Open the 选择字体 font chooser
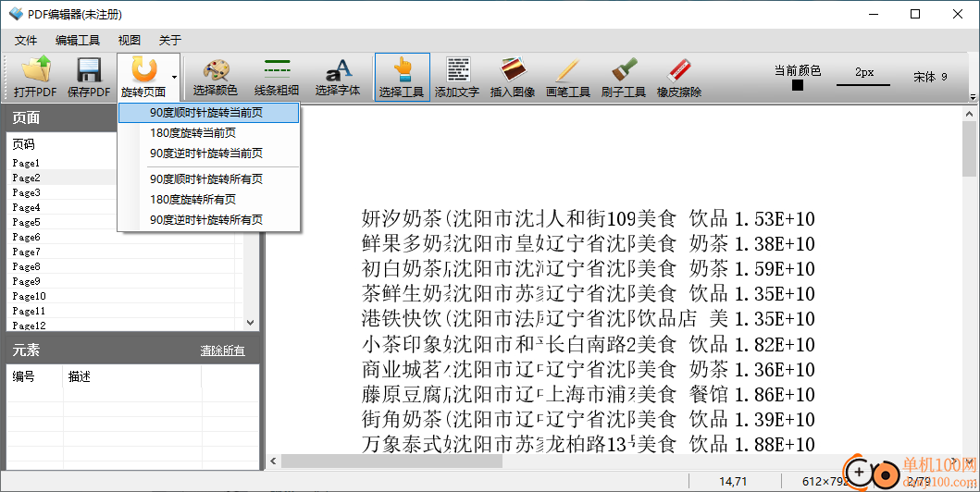Image resolution: width=980 pixels, height=492 pixels. (338, 77)
